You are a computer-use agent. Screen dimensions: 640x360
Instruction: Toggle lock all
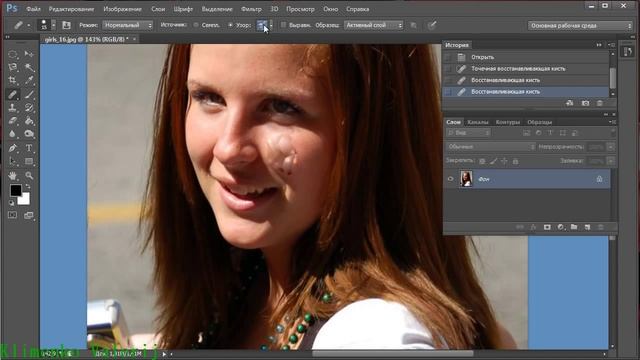(x=516, y=161)
